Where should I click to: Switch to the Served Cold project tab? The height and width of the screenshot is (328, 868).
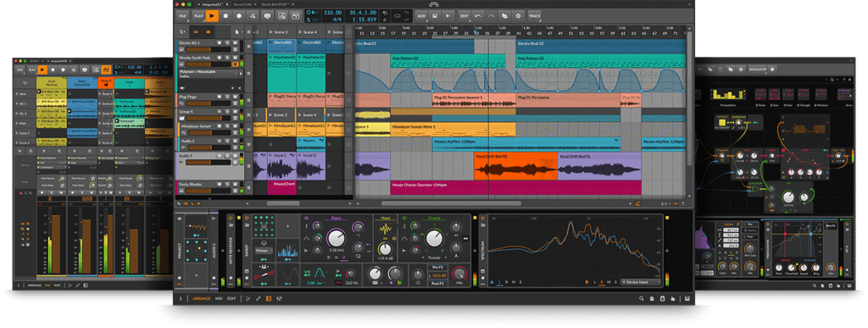(242, 4)
